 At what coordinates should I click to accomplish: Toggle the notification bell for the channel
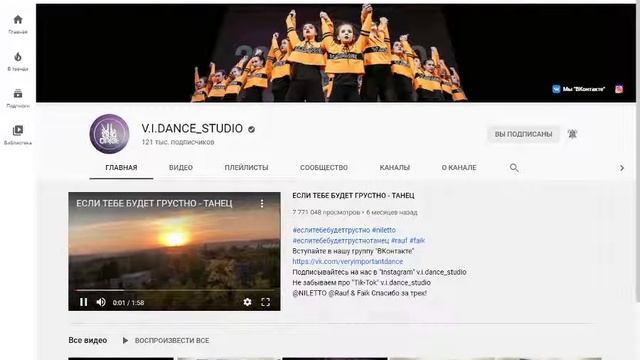[572, 134]
